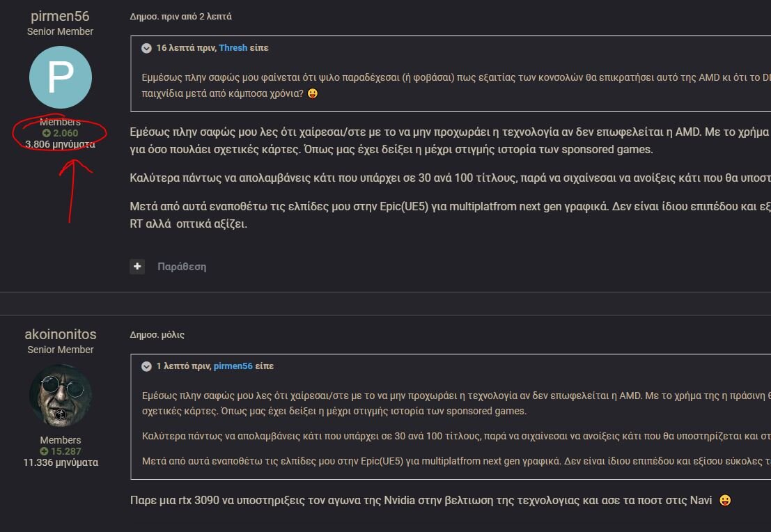Collapse the quote from Thresh

click(146, 47)
